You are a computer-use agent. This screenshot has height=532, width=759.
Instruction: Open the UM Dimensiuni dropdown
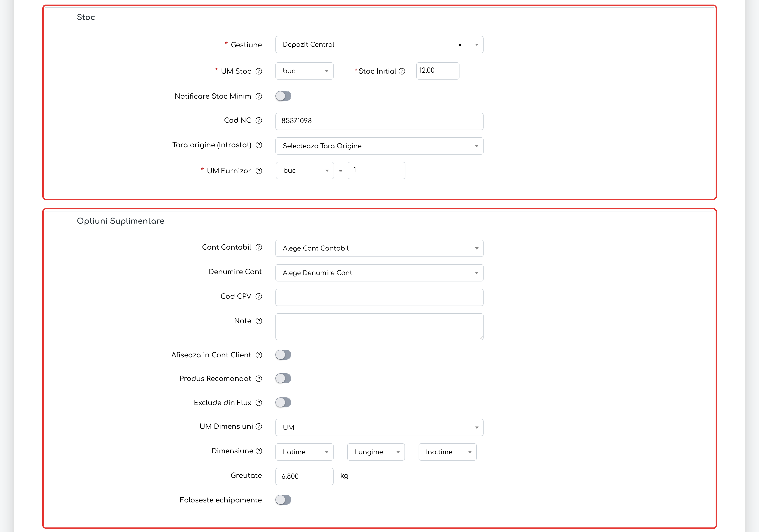coord(379,427)
